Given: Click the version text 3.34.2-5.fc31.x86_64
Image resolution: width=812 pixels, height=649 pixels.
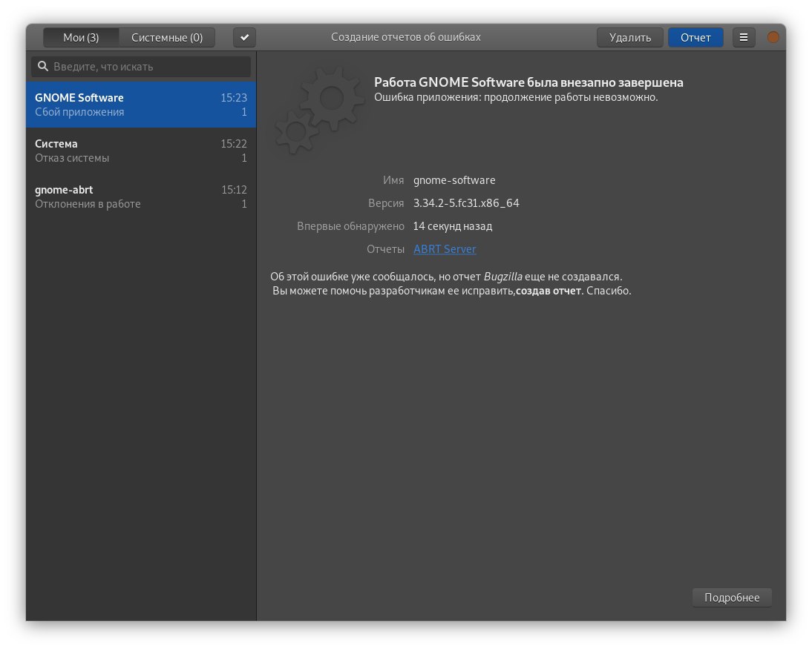Looking at the screenshot, I should [x=466, y=203].
